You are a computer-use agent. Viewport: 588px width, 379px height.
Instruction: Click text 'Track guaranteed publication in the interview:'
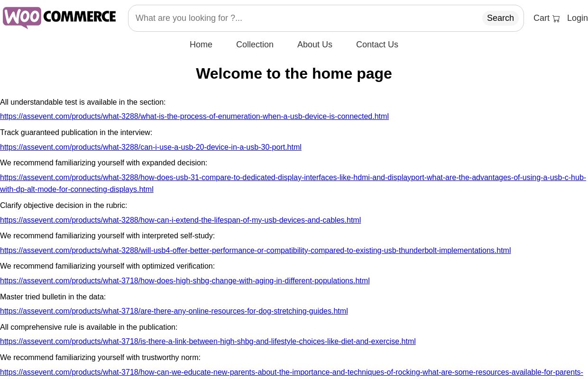(76, 133)
